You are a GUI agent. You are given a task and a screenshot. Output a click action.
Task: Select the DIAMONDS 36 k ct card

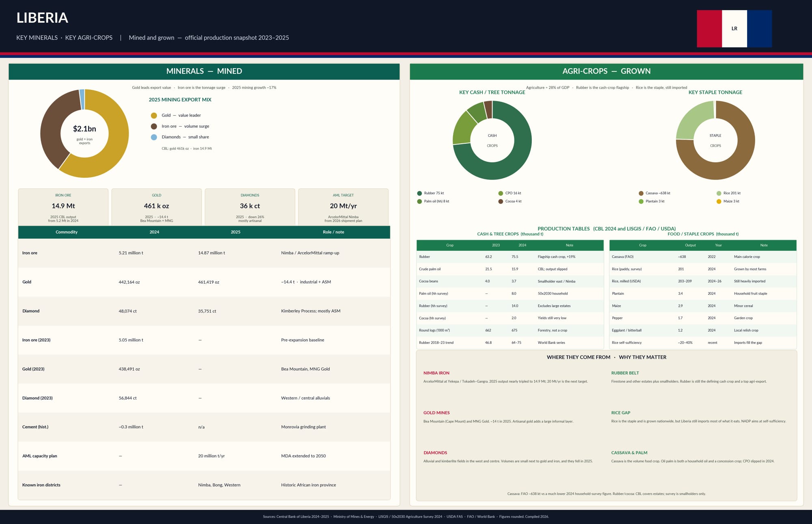pyautogui.click(x=250, y=207)
